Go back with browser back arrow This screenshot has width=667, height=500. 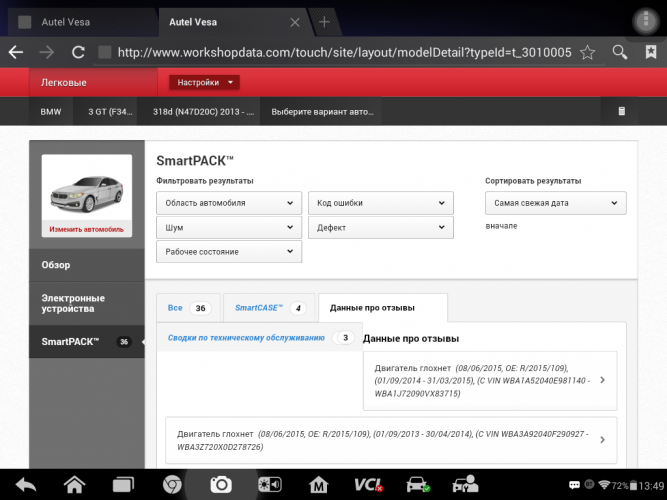[x=16, y=52]
